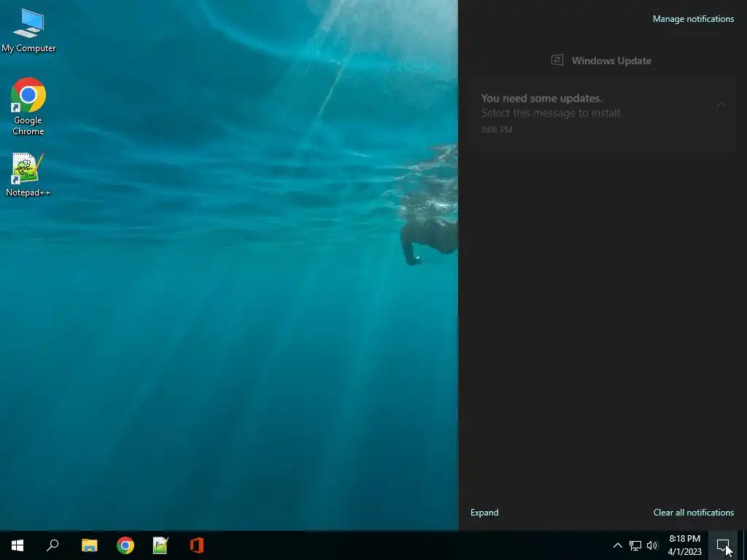Clear all notifications
The image size is (747, 560).
[x=694, y=513]
